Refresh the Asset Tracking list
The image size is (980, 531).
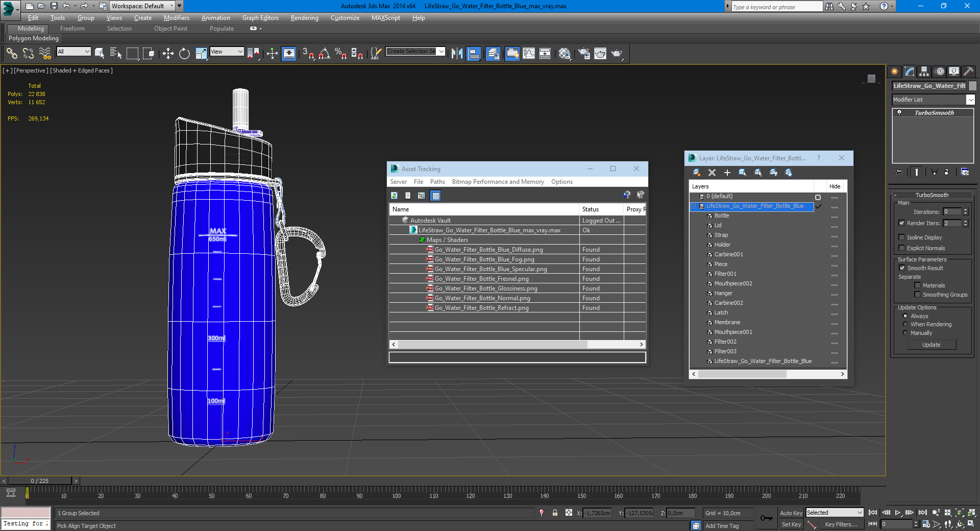point(394,196)
